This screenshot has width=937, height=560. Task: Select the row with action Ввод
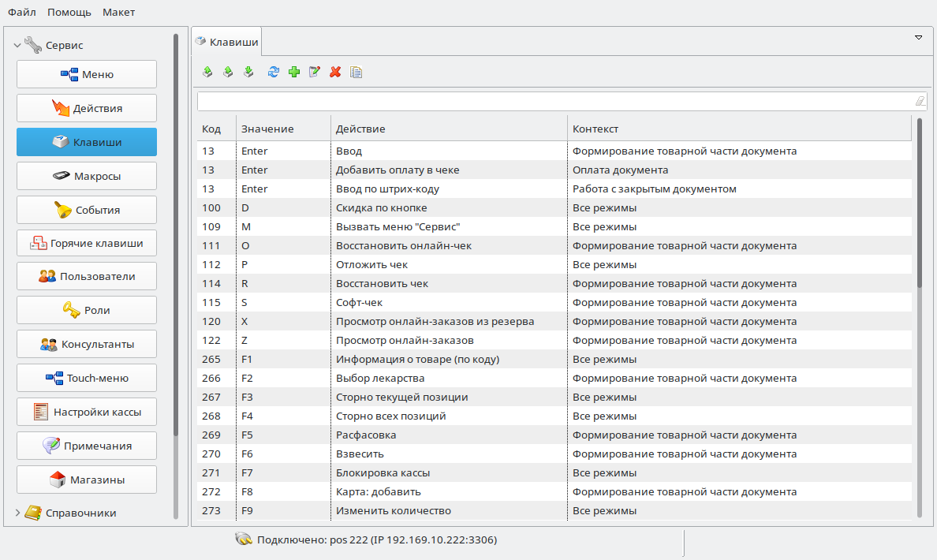pos(554,151)
